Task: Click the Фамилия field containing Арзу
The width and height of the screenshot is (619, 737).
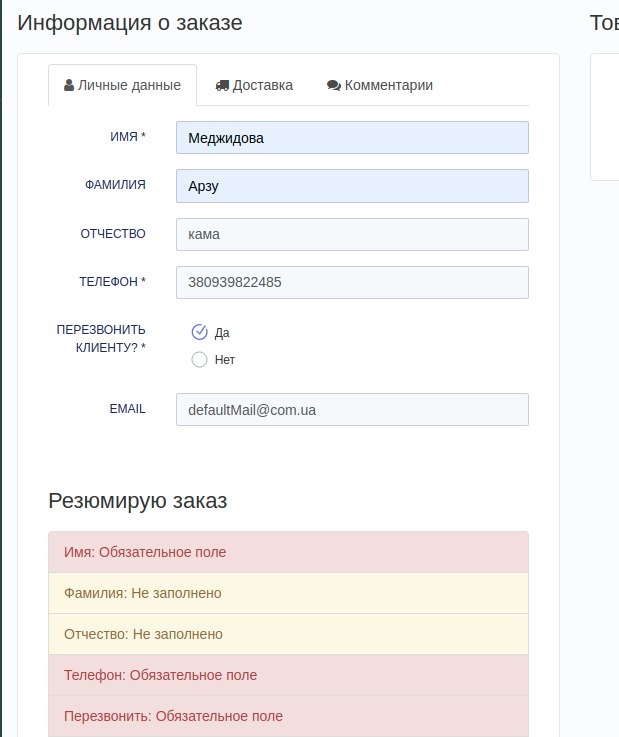Action: pos(353,186)
